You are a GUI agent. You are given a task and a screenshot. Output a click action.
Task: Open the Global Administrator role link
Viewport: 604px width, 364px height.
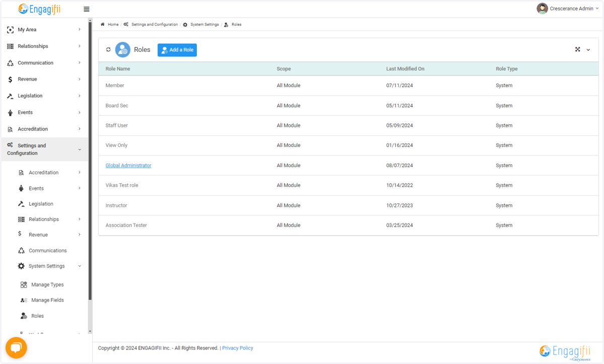coord(128,166)
